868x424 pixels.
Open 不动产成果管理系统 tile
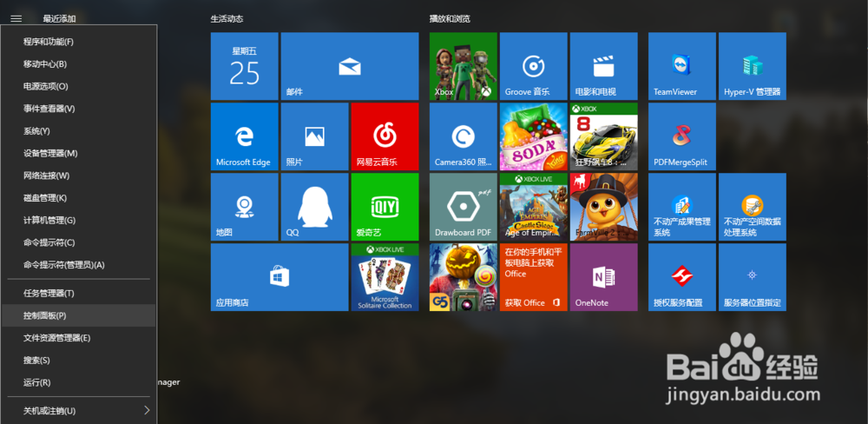(x=682, y=207)
